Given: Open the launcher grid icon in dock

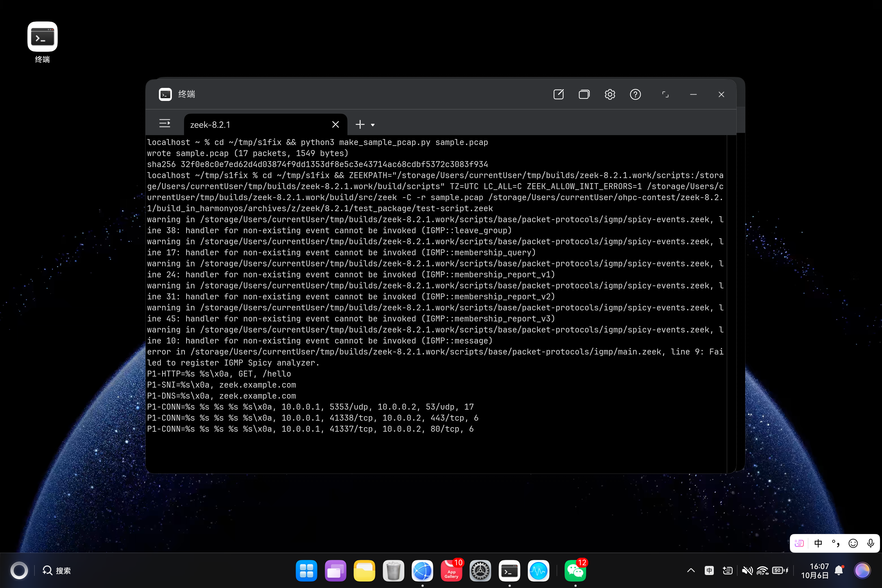Looking at the screenshot, I should point(306,570).
